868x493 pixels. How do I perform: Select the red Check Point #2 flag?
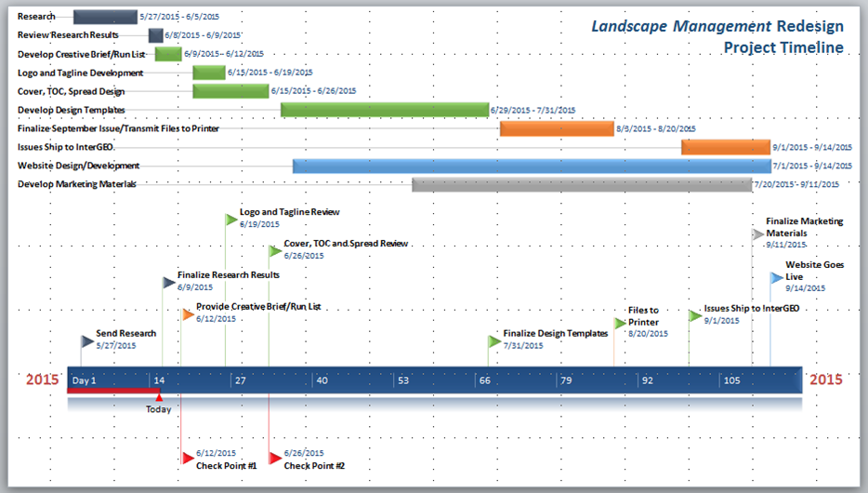click(x=274, y=458)
